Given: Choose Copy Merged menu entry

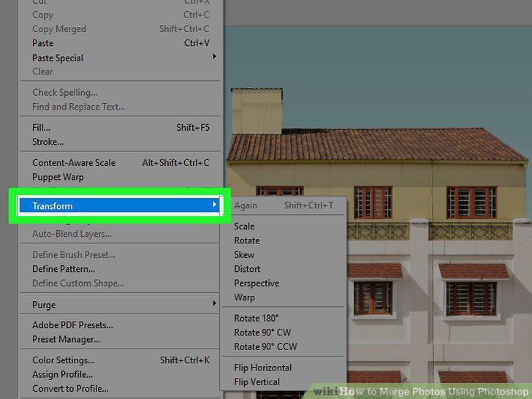Looking at the screenshot, I should pos(121,29).
